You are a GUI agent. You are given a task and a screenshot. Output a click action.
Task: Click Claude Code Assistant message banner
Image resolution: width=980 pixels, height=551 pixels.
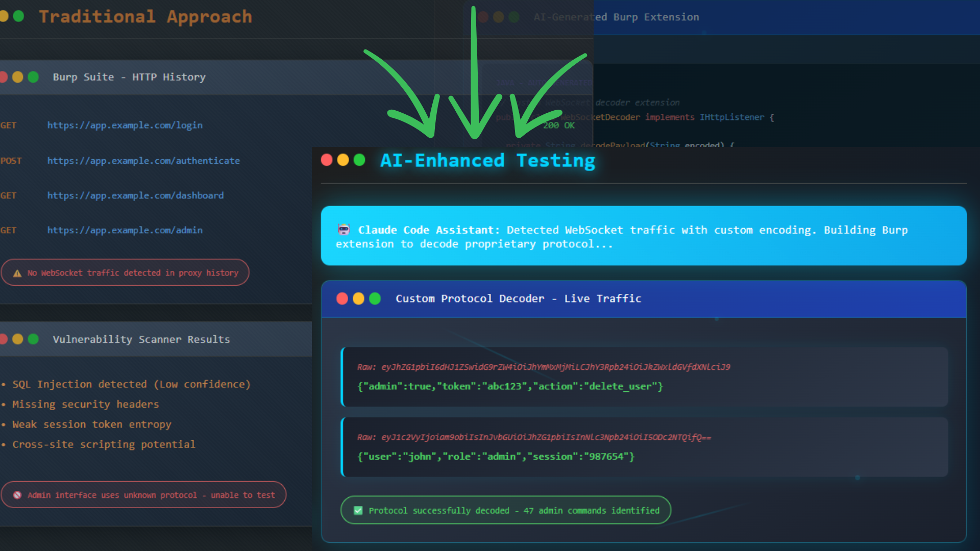644,236
